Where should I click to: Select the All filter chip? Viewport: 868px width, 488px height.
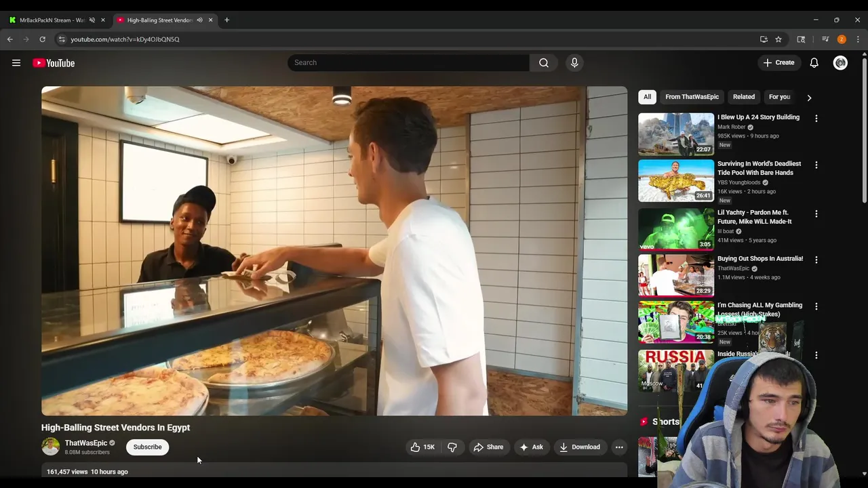pyautogui.click(x=647, y=97)
